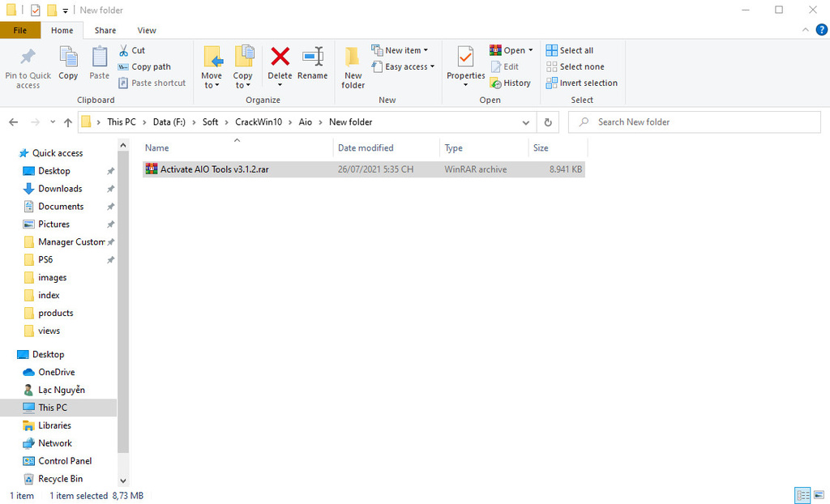Open Properties checkmark icon
The width and height of the screenshot is (830, 504).
coord(466,56)
